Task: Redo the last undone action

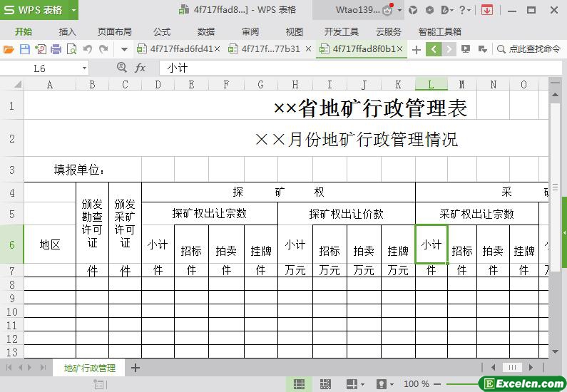Action: (104, 48)
